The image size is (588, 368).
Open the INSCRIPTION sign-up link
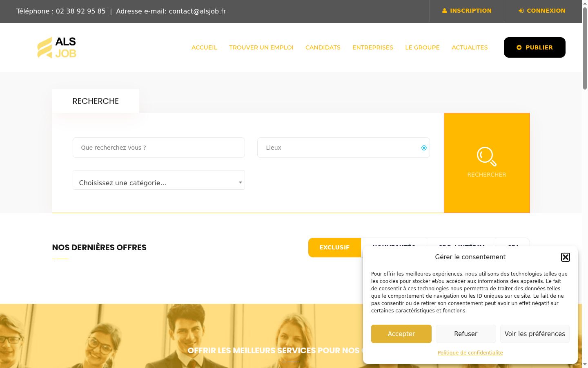tap(467, 11)
